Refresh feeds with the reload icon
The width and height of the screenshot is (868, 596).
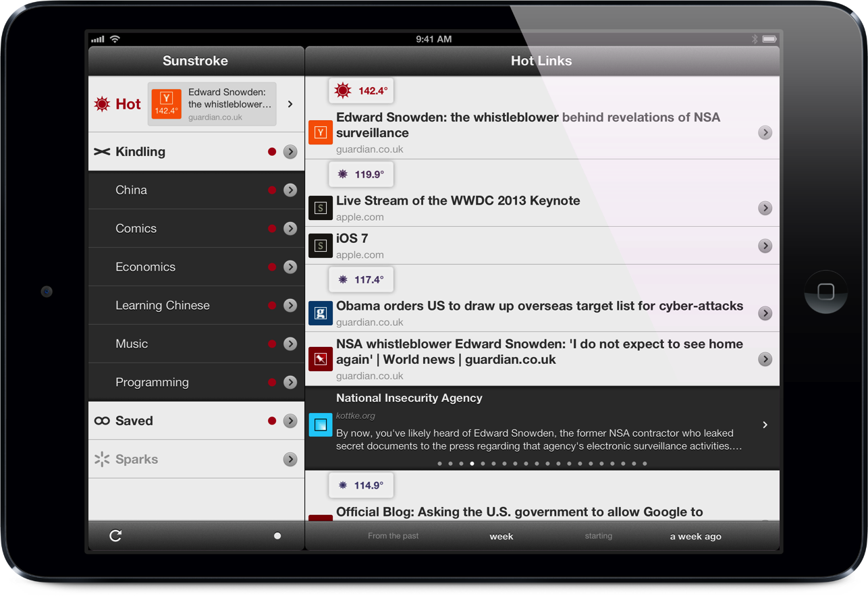pyautogui.click(x=115, y=536)
